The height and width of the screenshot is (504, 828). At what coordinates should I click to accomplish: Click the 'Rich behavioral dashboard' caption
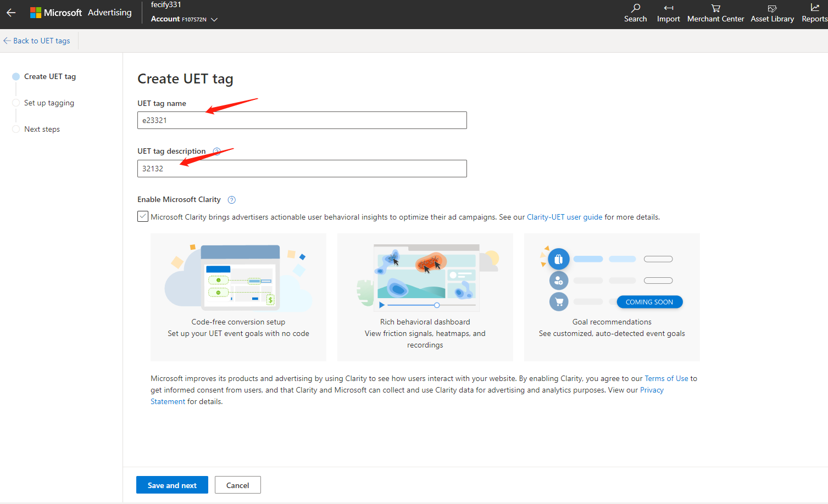click(425, 322)
